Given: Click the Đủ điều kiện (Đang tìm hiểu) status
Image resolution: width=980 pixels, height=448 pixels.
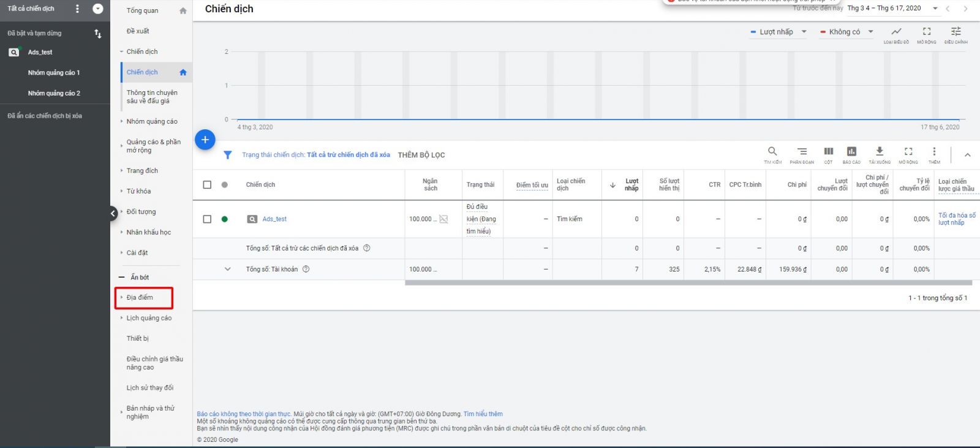Looking at the screenshot, I should tap(481, 219).
